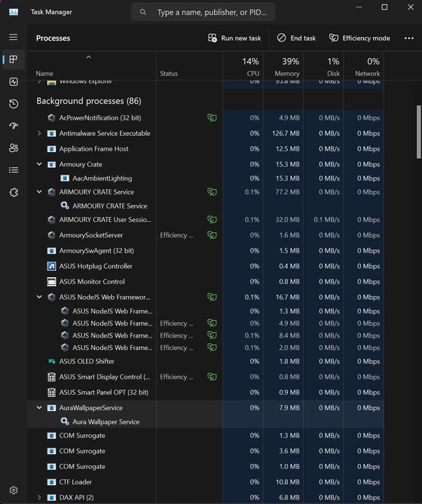Open the hamburger navigation menu
The image size is (422, 504).
pos(13,37)
